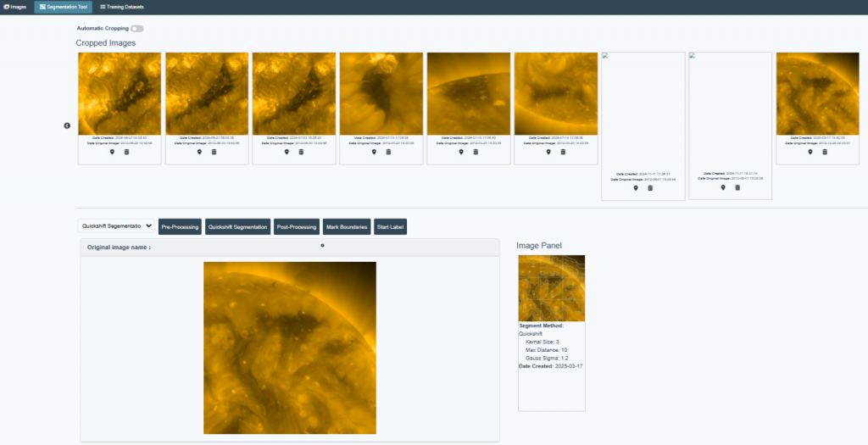The height and width of the screenshot is (445, 868).
Task: Click the Start Label button
Action: click(390, 227)
